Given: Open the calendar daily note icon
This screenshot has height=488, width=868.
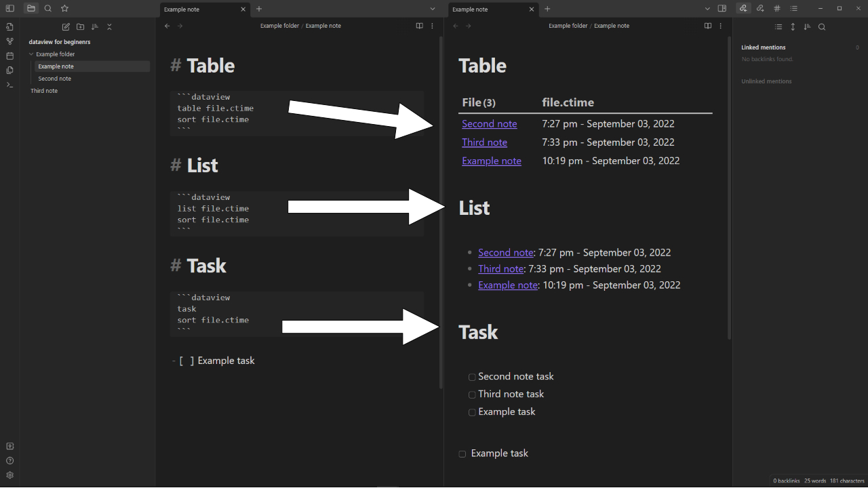Looking at the screenshot, I should coord(9,55).
